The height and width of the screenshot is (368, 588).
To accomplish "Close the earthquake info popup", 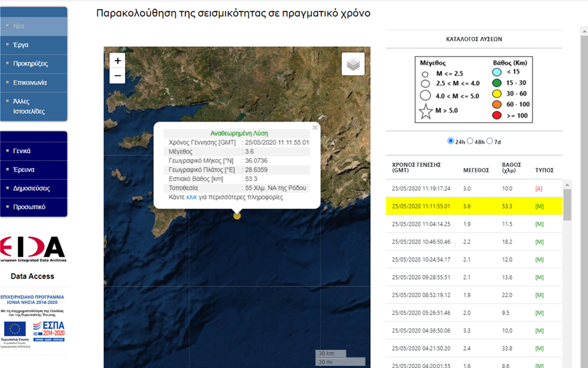I will pos(315,128).
